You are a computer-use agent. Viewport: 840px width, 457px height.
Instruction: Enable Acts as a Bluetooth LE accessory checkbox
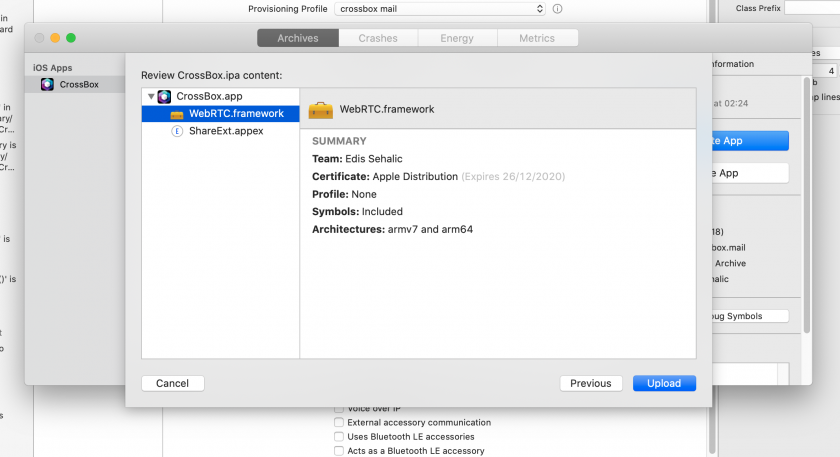pyautogui.click(x=339, y=451)
